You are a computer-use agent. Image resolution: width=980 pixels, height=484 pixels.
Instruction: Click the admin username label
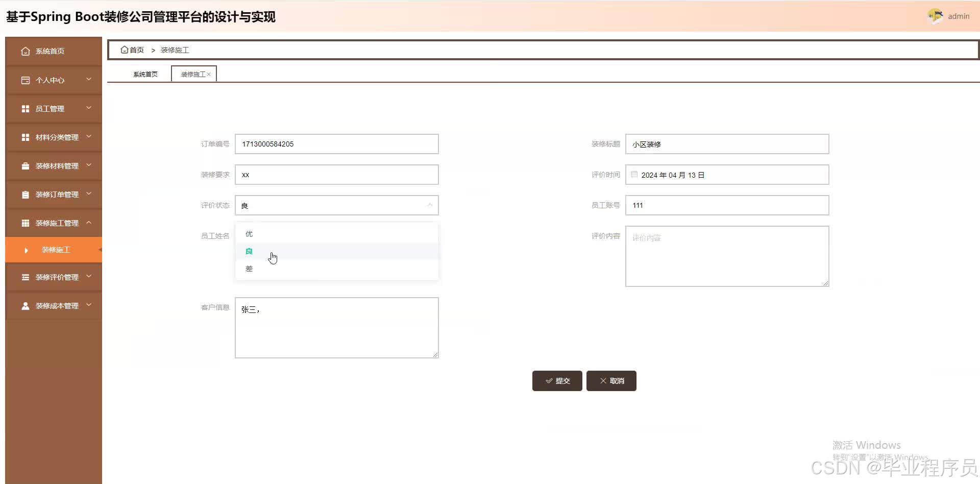coord(959,16)
